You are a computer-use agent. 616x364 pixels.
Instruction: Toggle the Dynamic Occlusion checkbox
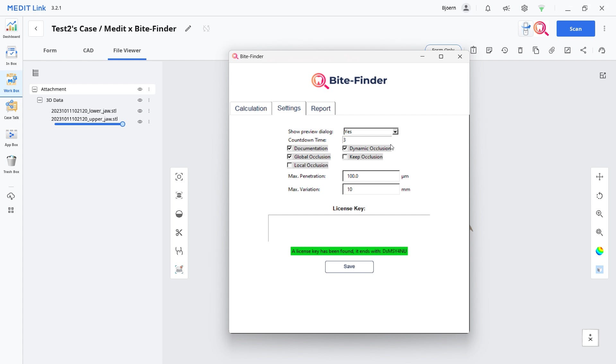[x=345, y=148]
